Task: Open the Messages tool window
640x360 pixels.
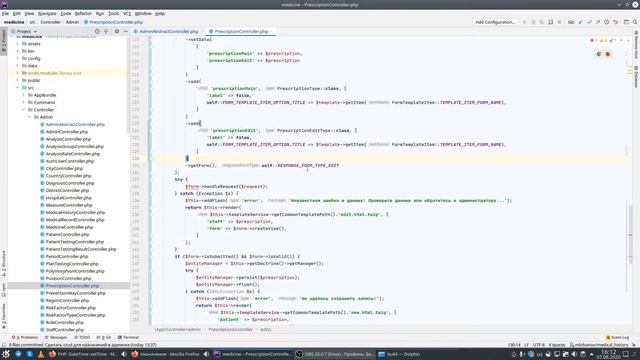Action: click(x=56, y=338)
